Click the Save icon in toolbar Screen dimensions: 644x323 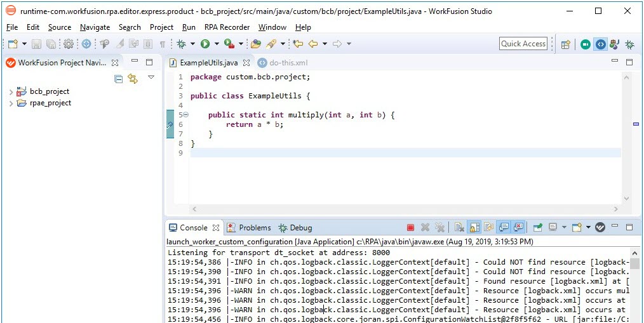pyautogui.click(x=37, y=44)
